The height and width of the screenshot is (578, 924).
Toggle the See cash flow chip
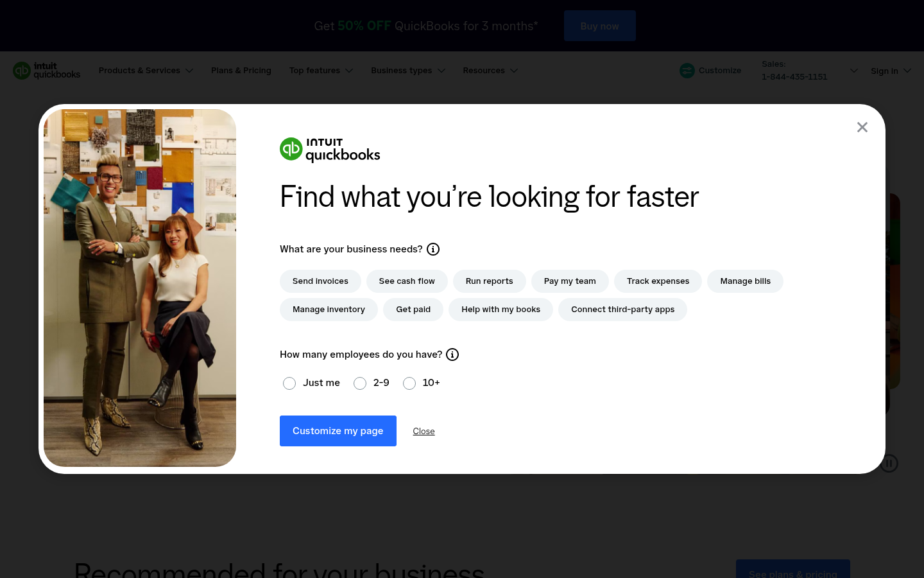tap(407, 281)
